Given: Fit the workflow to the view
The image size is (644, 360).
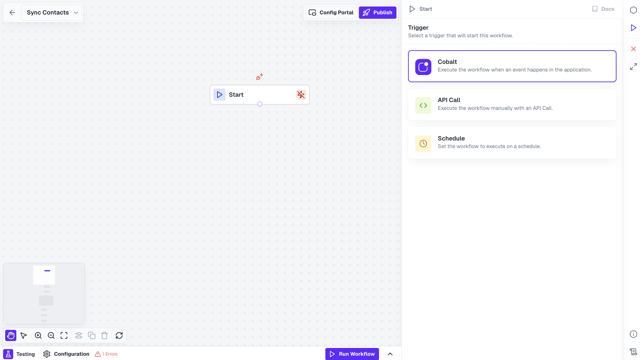Looking at the screenshot, I should [x=64, y=335].
